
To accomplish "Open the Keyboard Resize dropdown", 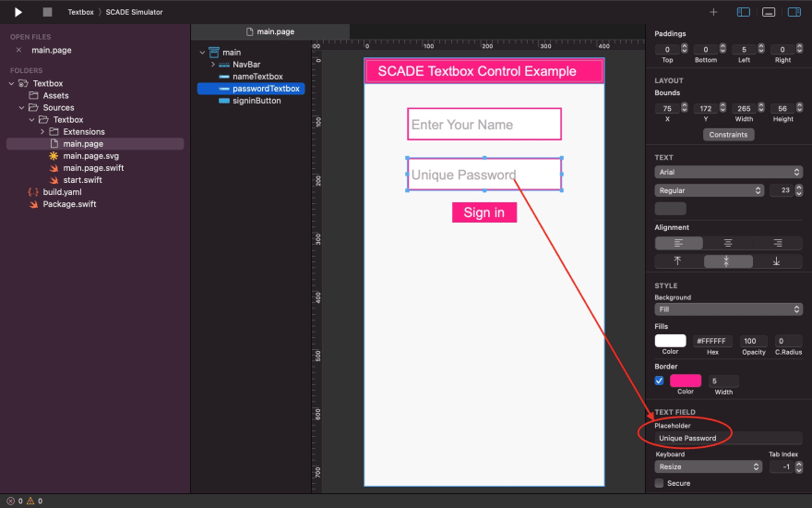I will tap(709, 466).
